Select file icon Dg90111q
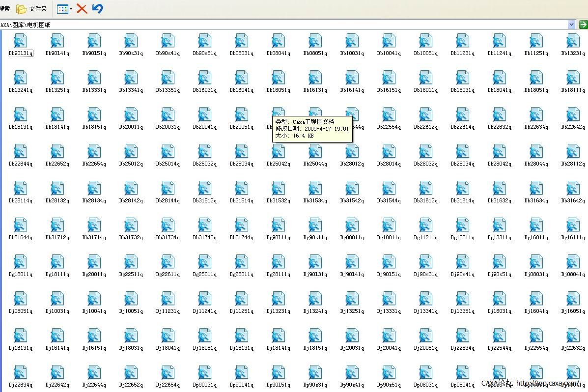 coord(278,224)
